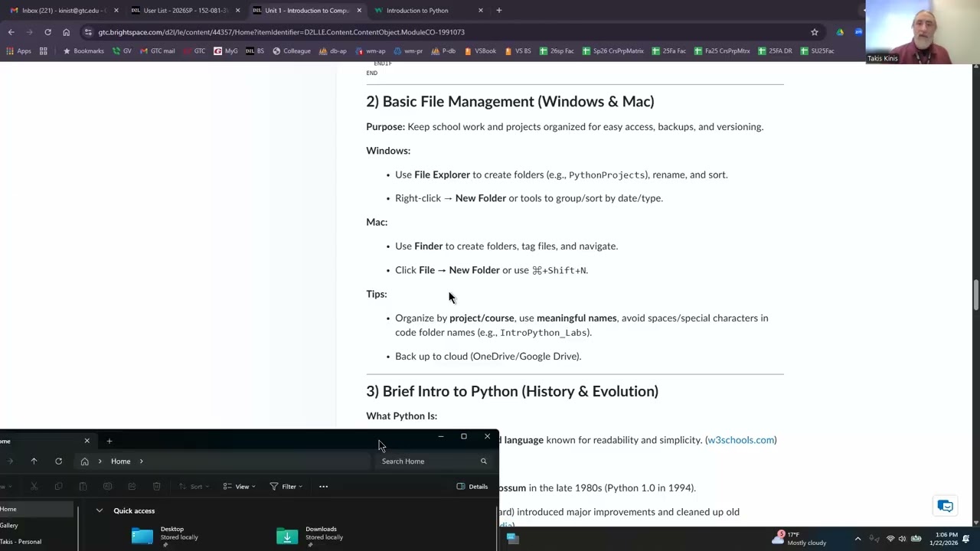The height and width of the screenshot is (551, 980).
Task: Switch to the Introduction to Python tab
Action: click(x=418, y=11)
